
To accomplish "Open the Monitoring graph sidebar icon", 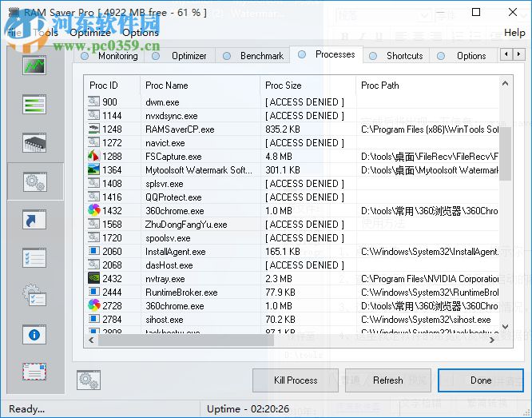I will 34,66.
